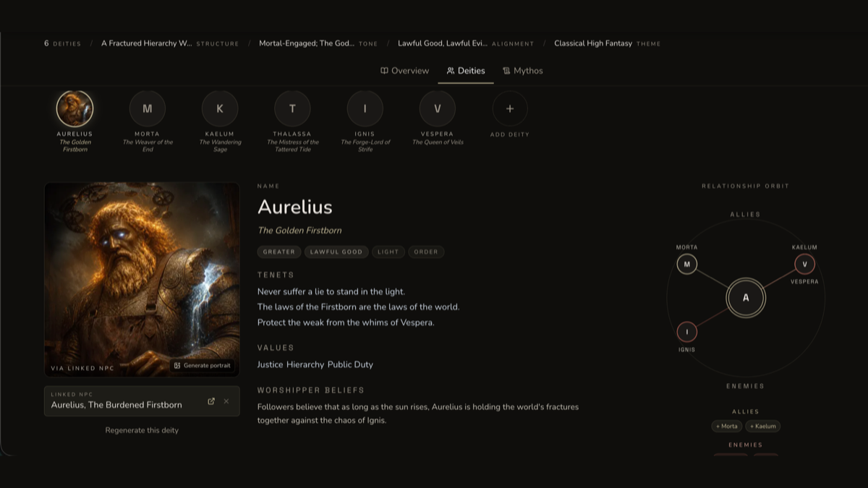Click 'Lawful Good, Lawful Evi...' alignment summary
The height and width of the screenshot is (488, 868).
(x=466, y=43)
